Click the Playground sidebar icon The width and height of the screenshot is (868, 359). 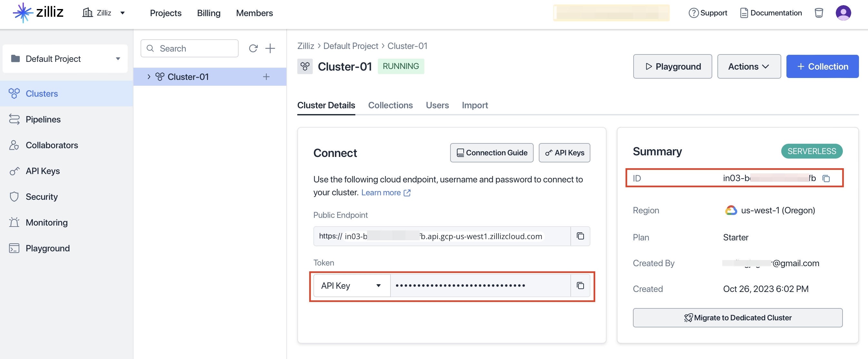[15, 247]
